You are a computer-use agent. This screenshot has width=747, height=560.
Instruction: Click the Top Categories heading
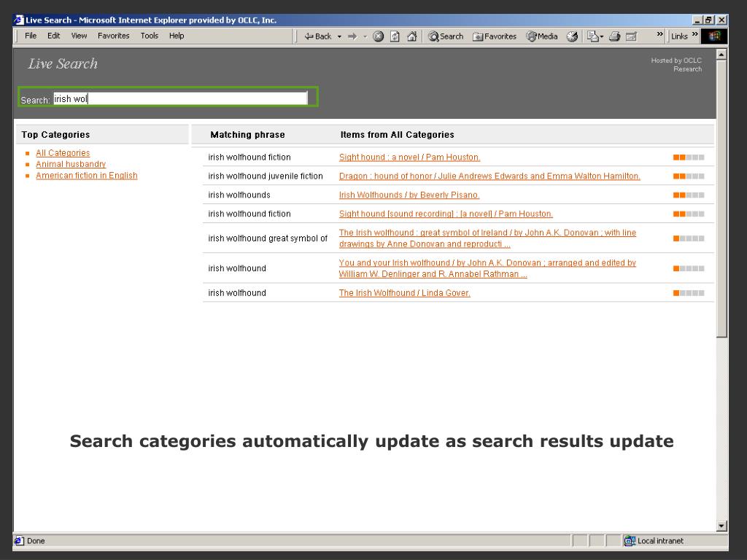click(x=55, y=135)
